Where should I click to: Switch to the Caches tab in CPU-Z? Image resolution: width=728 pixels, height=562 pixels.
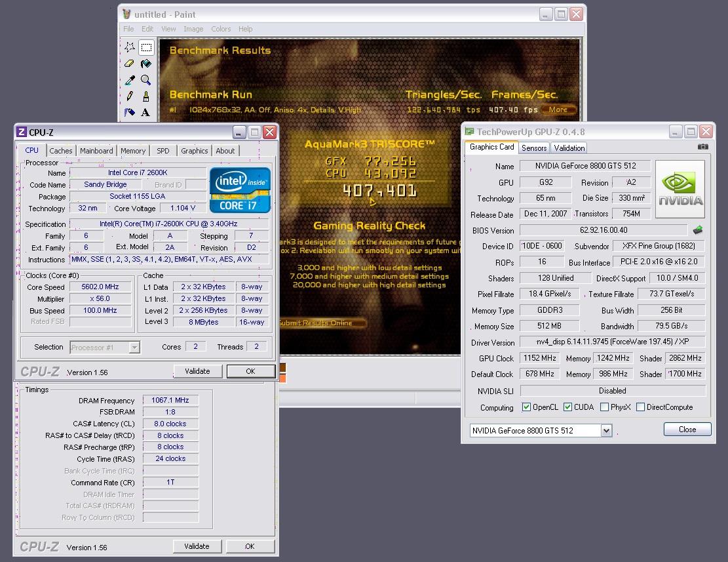click(61, 151)
